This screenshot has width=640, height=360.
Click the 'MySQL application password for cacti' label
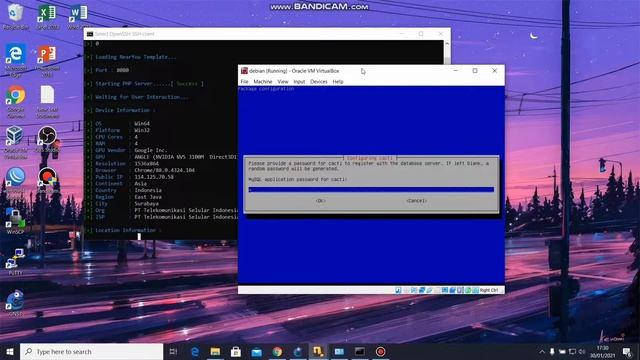click(298, 180)
